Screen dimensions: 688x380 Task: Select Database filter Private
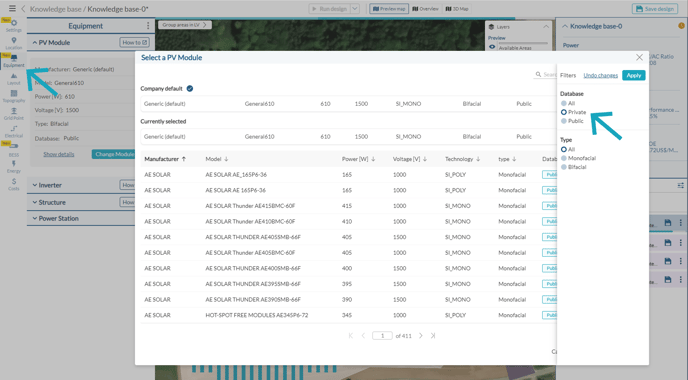[564, 112]
